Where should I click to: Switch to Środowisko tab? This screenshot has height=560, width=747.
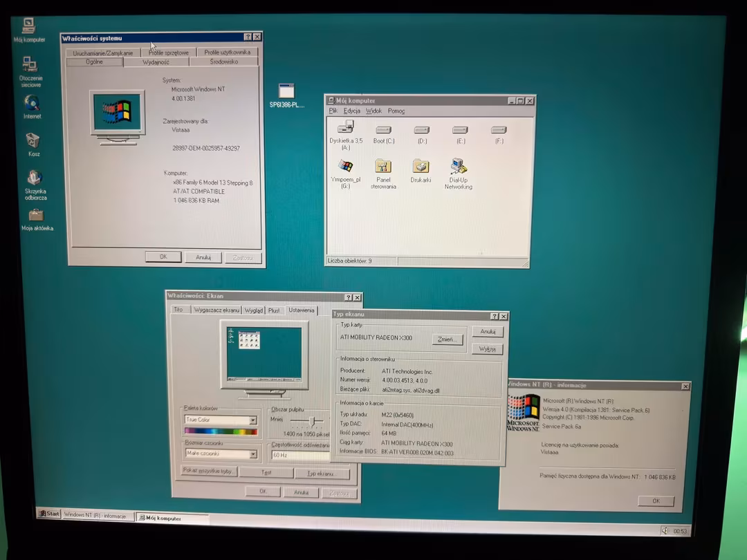[224, 62]
